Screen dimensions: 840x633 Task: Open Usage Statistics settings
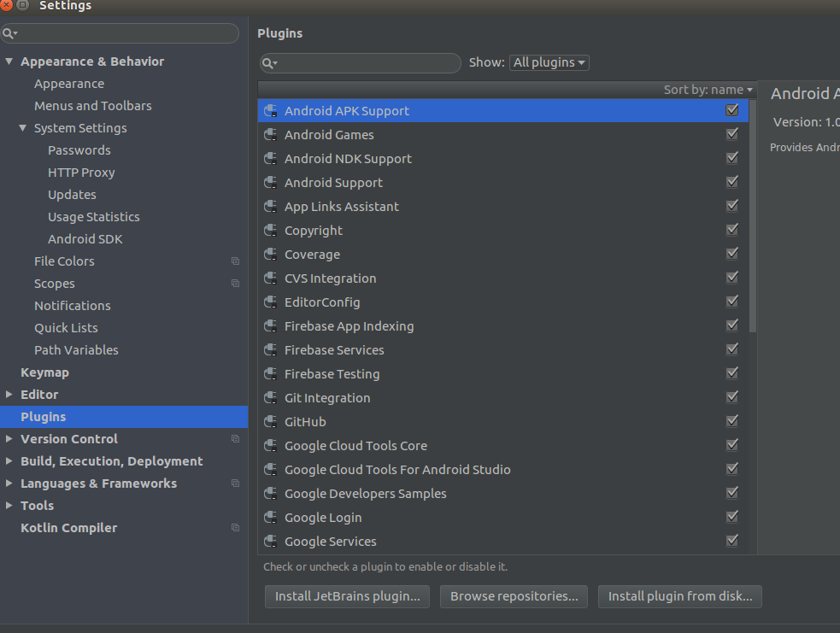(94, 217)
